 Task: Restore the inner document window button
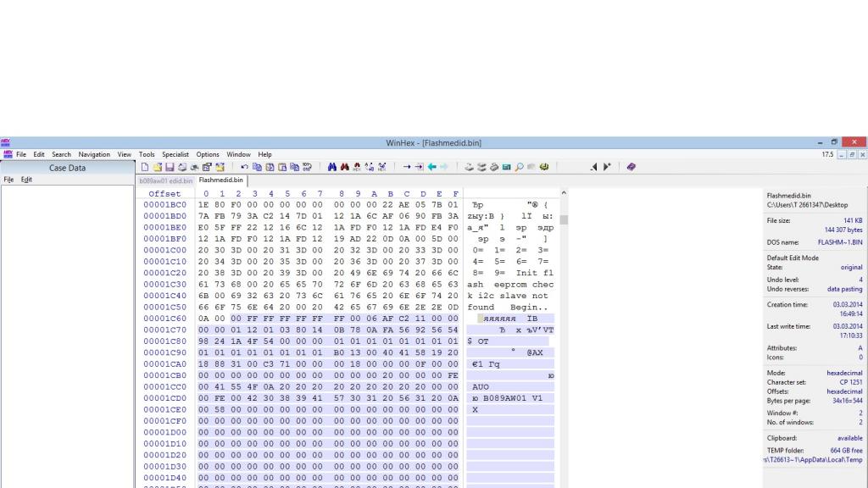pyautogui.click(x=852, y=155)
